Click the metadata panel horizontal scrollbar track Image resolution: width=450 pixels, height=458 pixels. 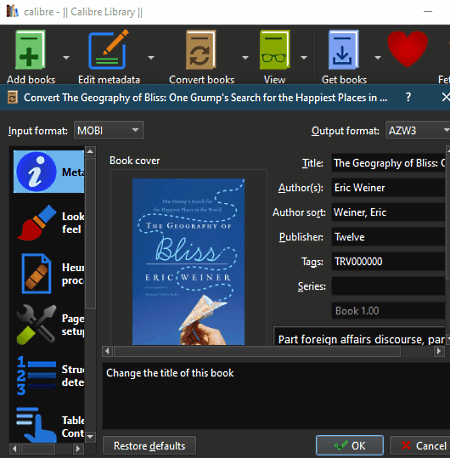point(257,351)
